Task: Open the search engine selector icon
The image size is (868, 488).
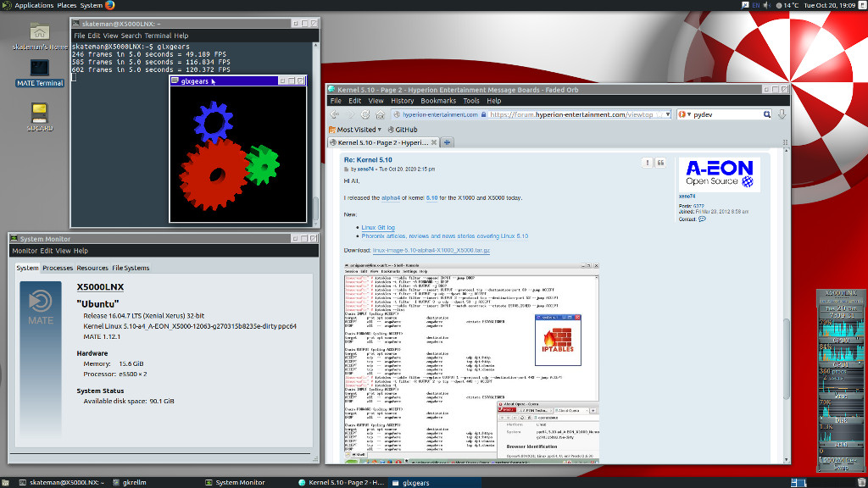Action: pyautogui.click(x=684, y=114)
